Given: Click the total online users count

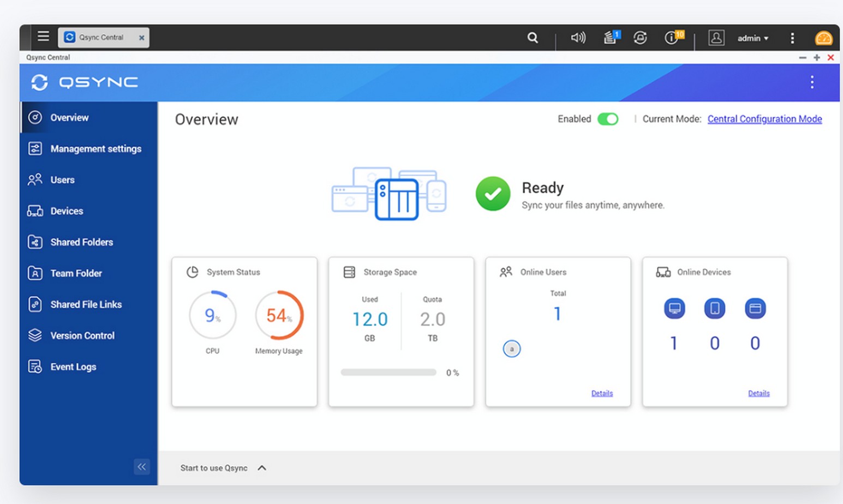Looking at the screenshot, I should click(557, 314).
